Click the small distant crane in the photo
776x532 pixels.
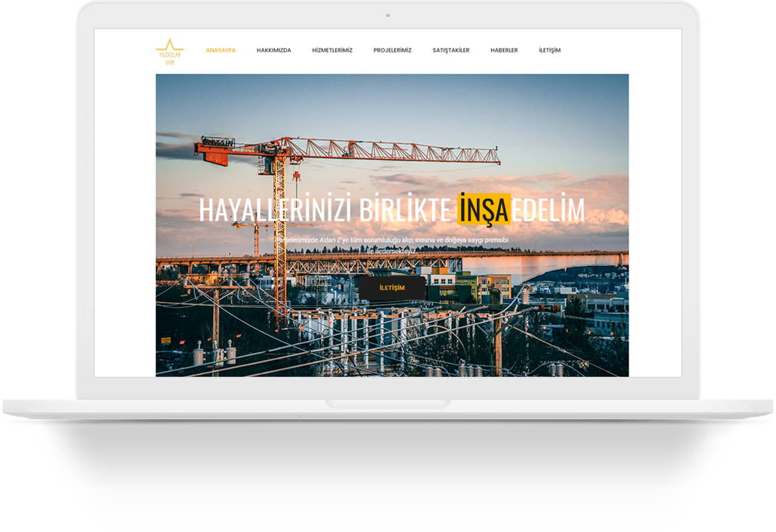(256, 235)
